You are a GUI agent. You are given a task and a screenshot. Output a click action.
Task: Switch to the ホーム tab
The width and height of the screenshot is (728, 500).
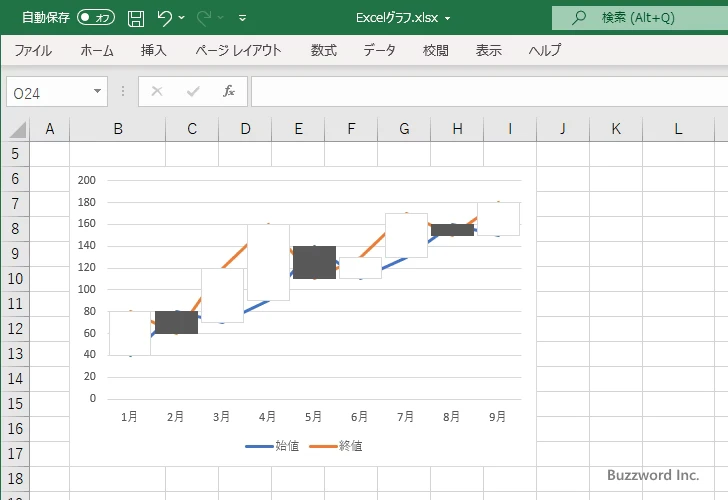point(97,50)
